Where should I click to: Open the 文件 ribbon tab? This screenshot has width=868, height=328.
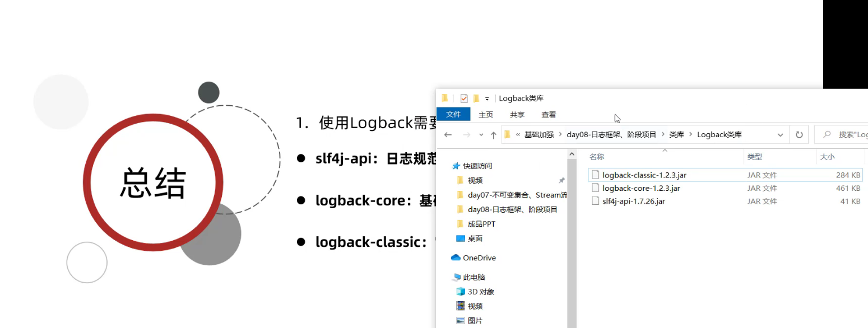pos(453,114)
